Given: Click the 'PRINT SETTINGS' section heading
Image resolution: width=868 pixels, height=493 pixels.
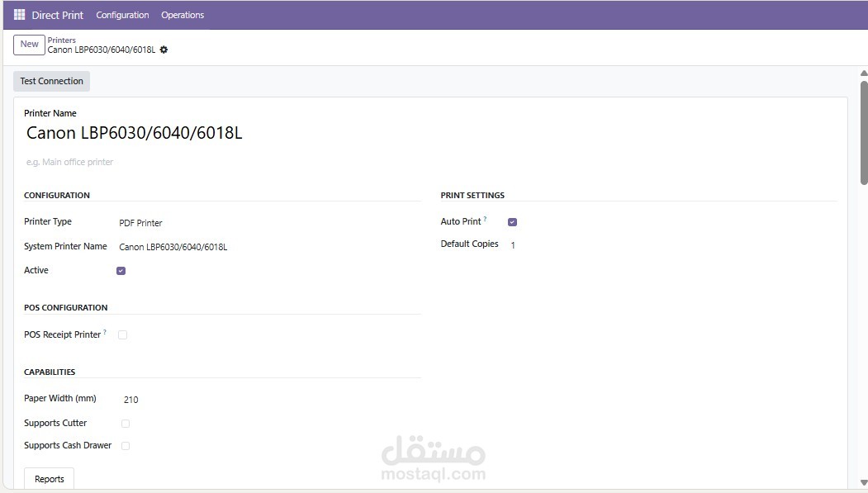Looking at the screenshot, I should [x=472, y=196].
